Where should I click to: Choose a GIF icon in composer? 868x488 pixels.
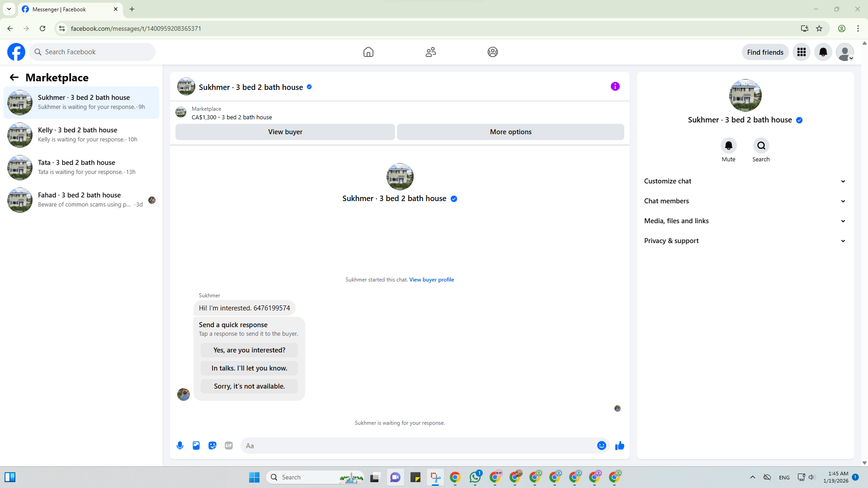229,446
